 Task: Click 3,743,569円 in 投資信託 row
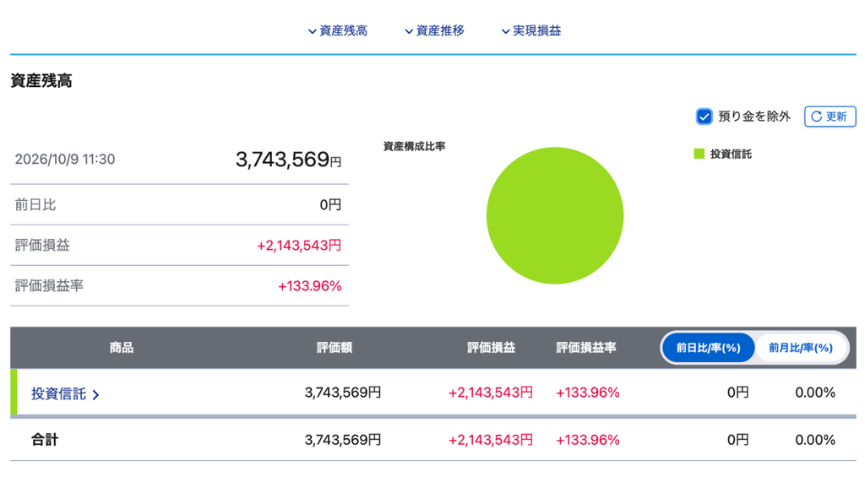(343, 393)
